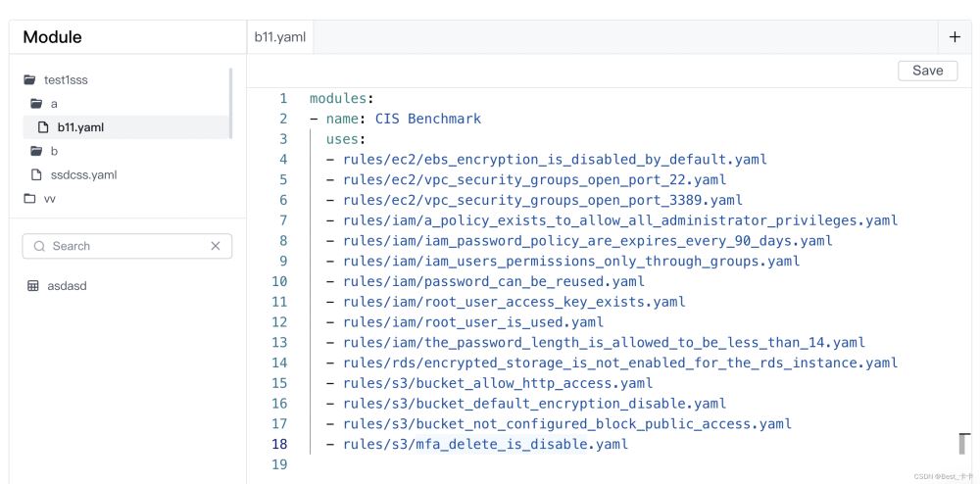Place cursor on the 'name: CIS Benchmark' line
The height and width of the screenshot is (484, 980).
[x=412, y=119]
